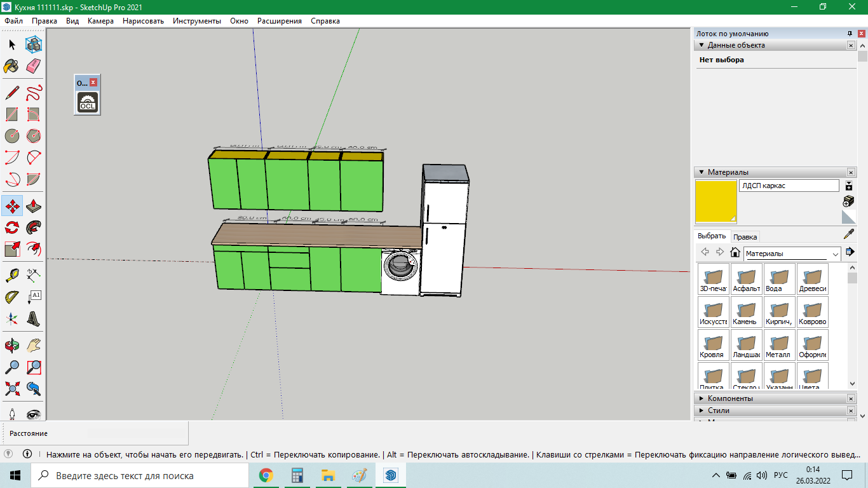Open the Металл material folder
The height and width of the screenshot is (488, 868).
click(x=780, y=345)
